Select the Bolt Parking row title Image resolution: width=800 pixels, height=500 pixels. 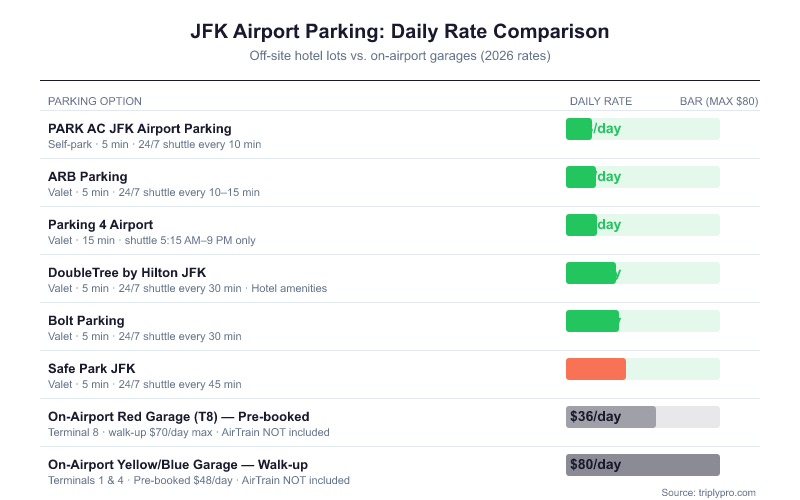point(86,320)
